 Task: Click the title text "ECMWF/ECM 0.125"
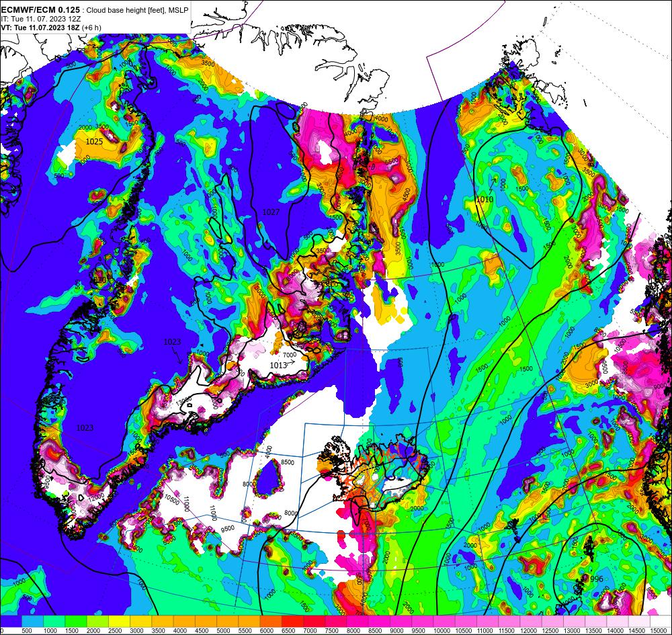[40, 9]
